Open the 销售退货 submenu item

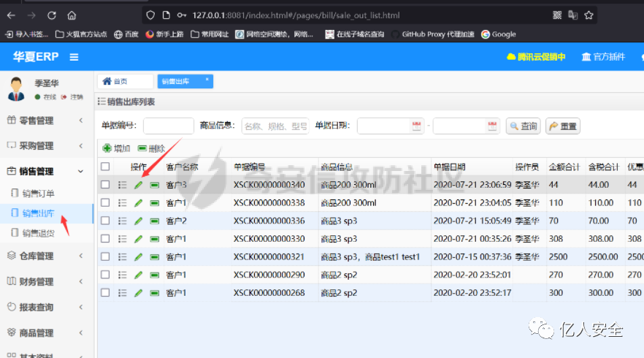pos(46,233)
